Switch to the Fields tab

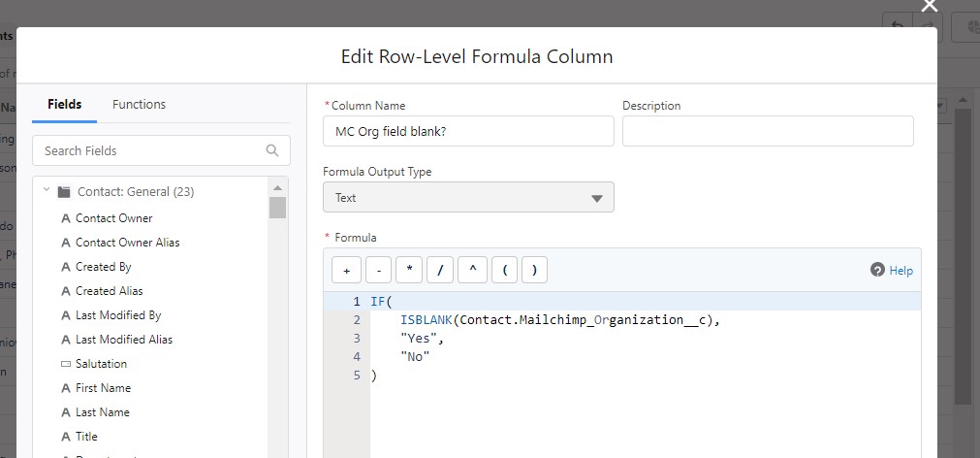pyautogui.click(x=64, y=105)
